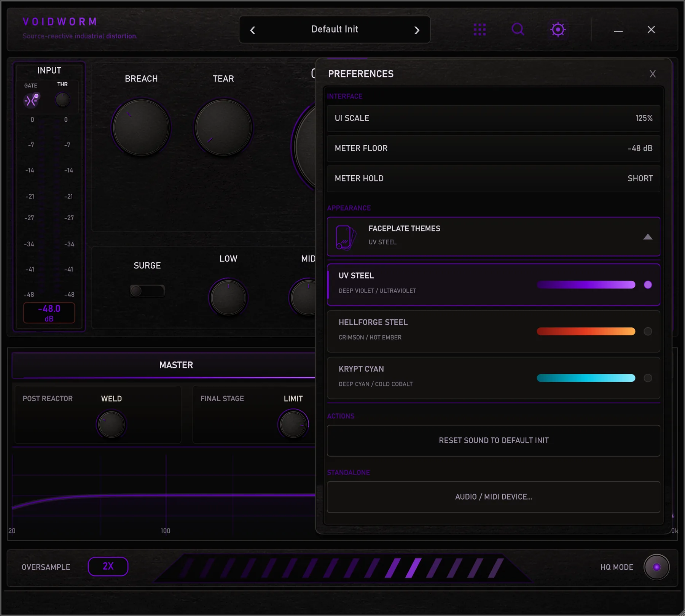Click the LIMIT knob

(x=293, y=424)
